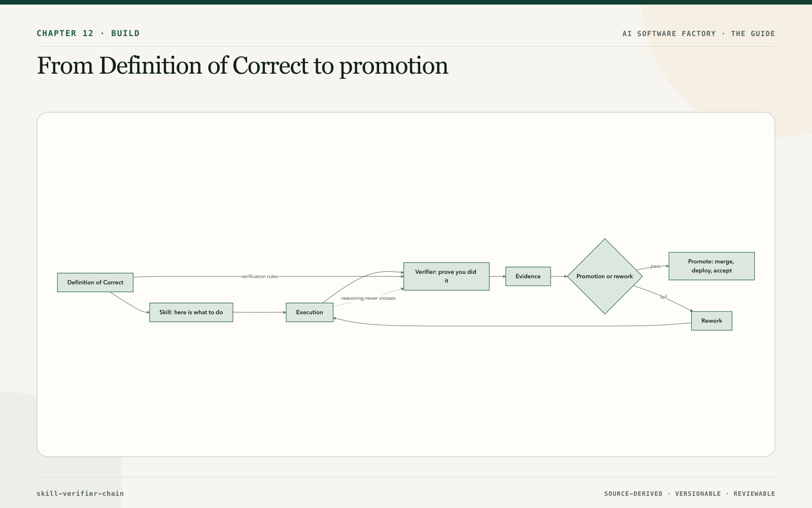Select the 'Skill: here is what to do' node
The width and height of the screenshot is (812, 508).
click(x=191, y=312)
